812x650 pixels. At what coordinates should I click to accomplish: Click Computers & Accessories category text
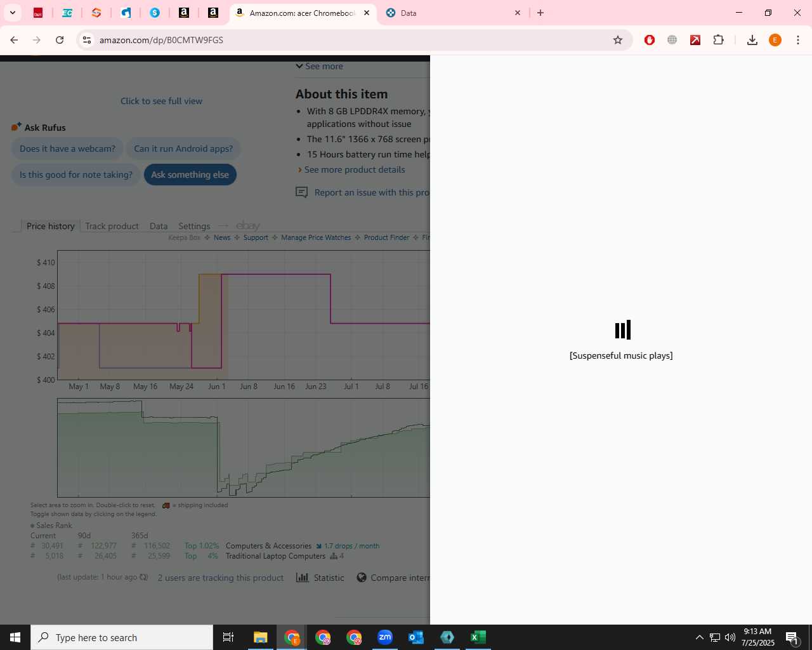tap(268, 546)
